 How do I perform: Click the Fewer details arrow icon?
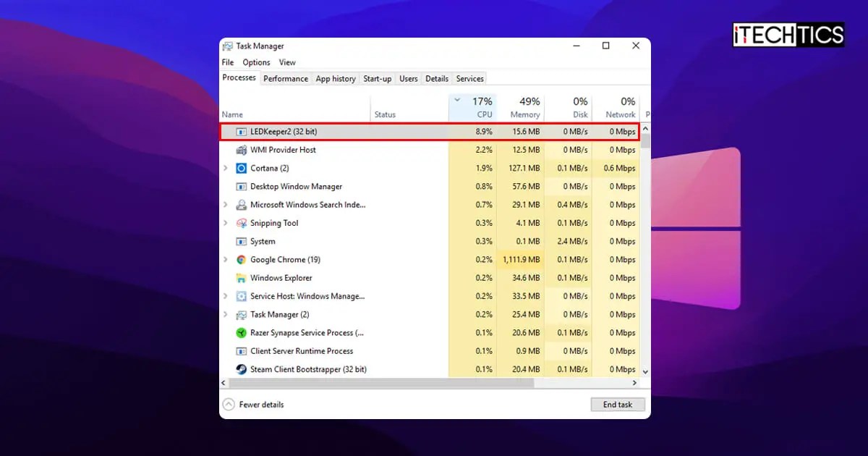click(x=229, y=405)
